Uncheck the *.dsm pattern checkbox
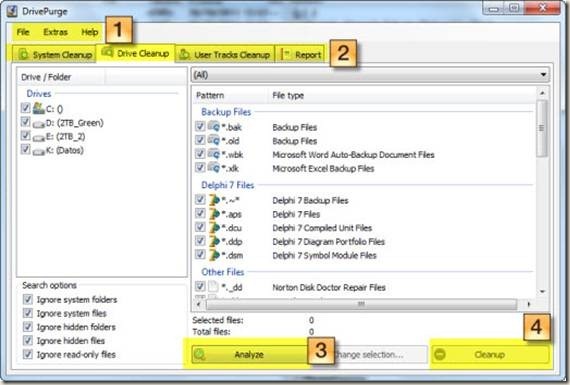The height and width of the screenshot is (385, 570). tap(200, 254)
